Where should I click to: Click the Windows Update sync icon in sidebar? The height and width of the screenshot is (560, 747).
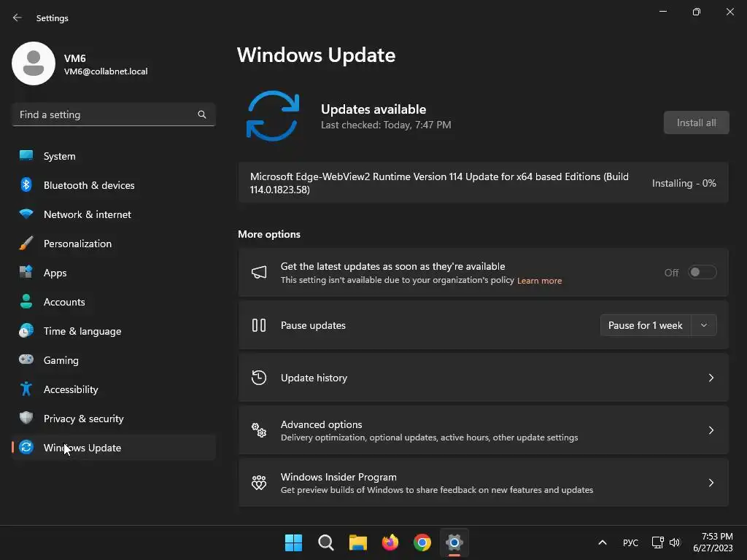[x=26, y=447]
